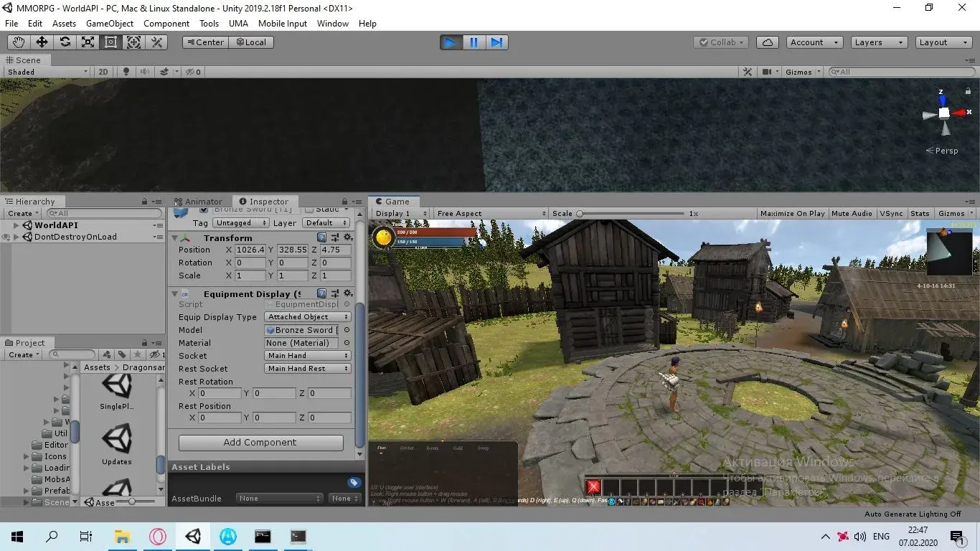
Task: Open Equip Display Type dropdown
Action: click(x=308, y=317)
